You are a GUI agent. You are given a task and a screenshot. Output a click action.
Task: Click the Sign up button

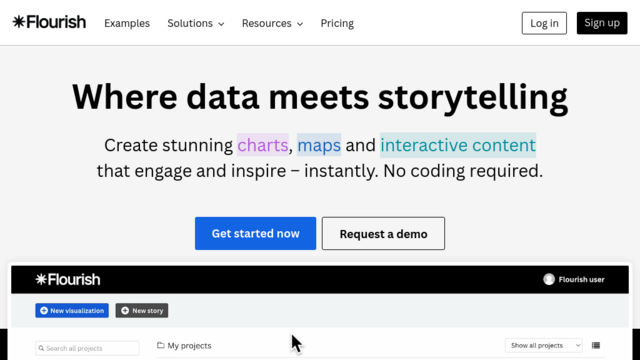pyautogui.click(x=602, y=23)
